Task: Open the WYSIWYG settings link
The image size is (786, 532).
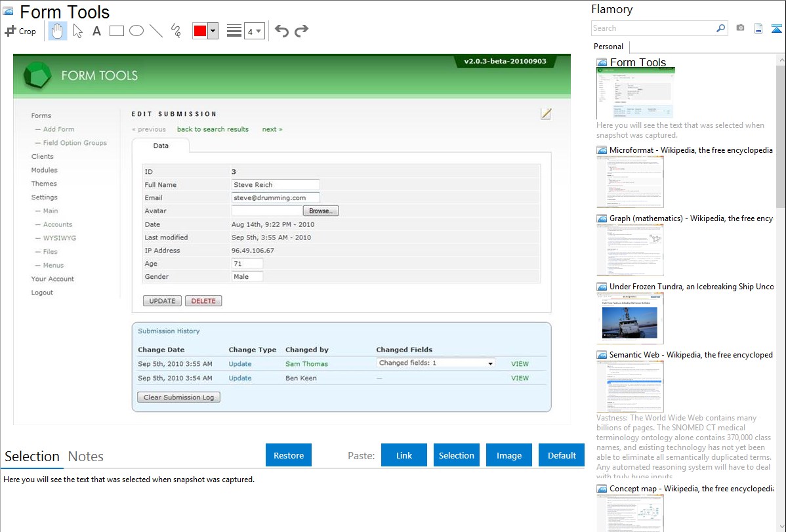Action: pos(60,237)
